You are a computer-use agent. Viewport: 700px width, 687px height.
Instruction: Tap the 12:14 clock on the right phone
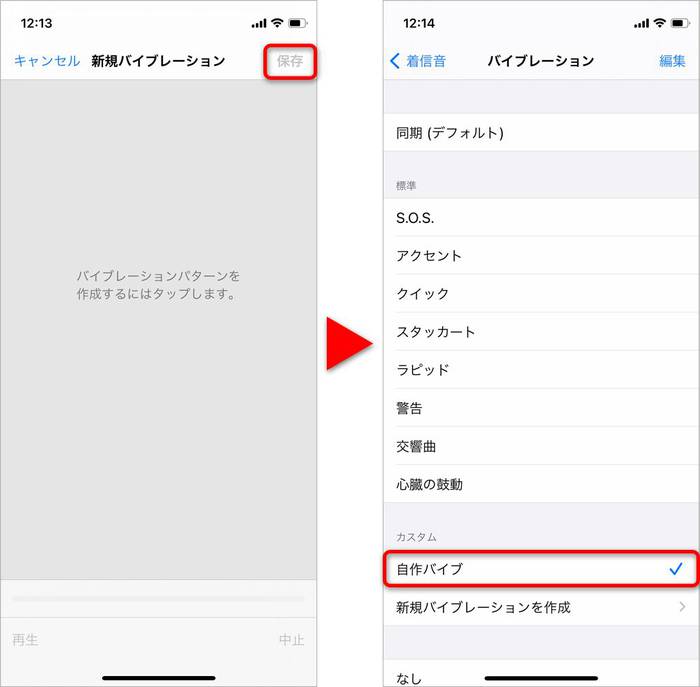pos(419,23)
